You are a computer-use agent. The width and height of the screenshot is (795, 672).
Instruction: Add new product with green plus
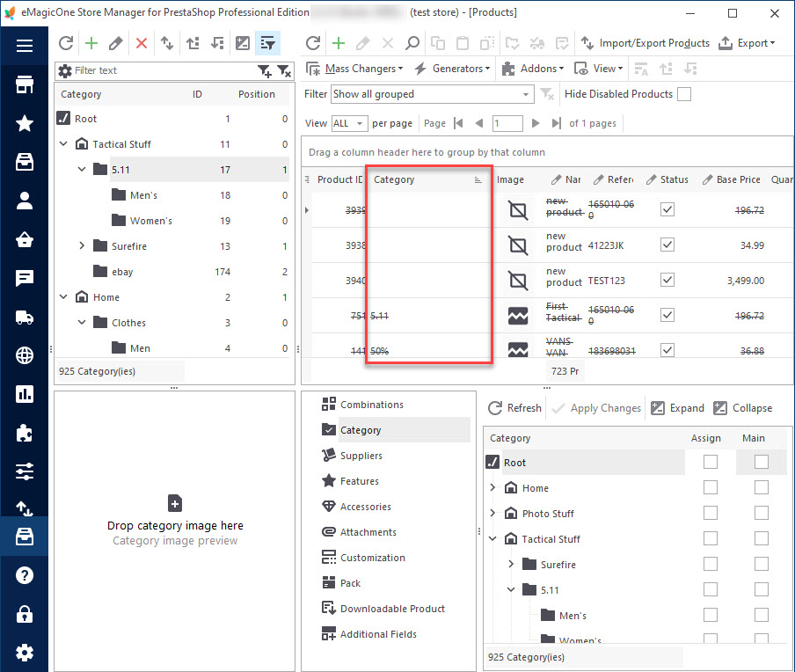click(339, 43)
